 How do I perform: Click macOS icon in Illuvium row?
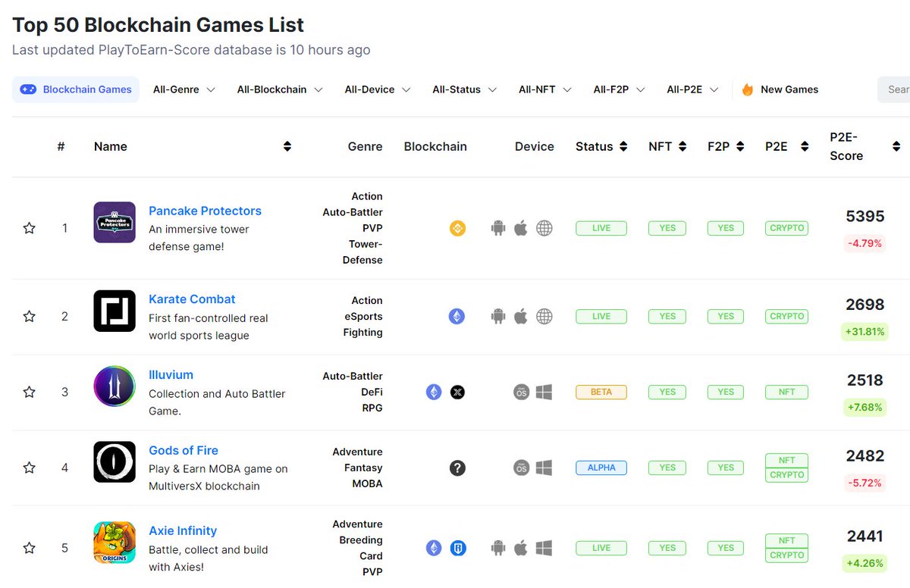521,393
